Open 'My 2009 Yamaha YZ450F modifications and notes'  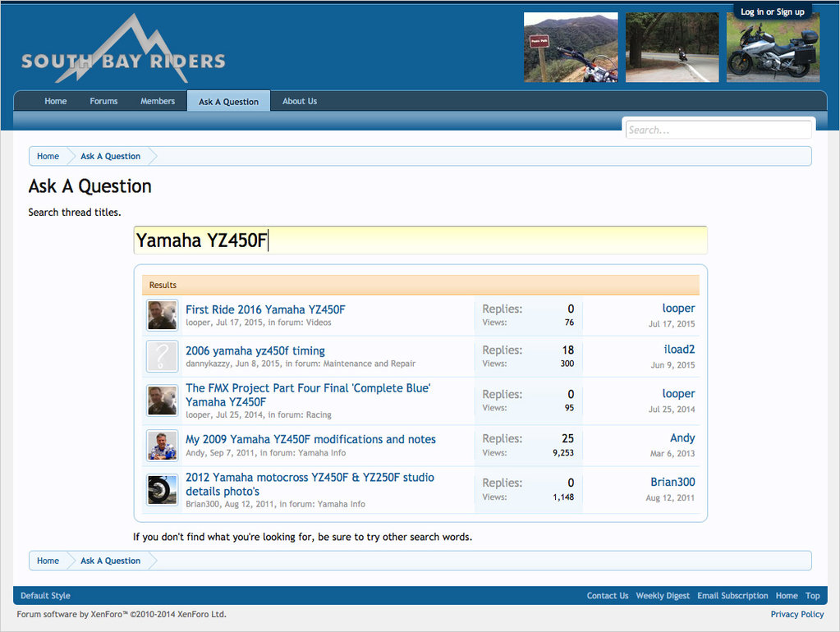click(x=310, y=439)
